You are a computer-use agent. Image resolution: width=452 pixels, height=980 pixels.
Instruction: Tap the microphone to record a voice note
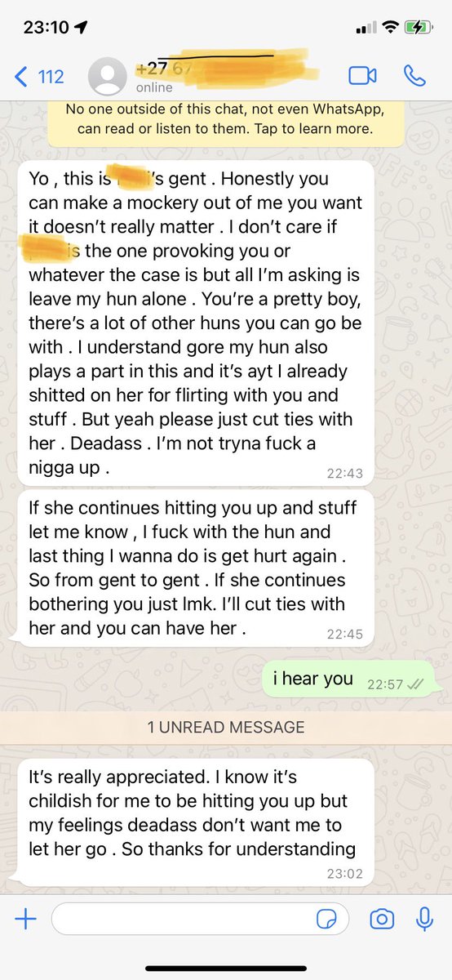pos(423,920)
